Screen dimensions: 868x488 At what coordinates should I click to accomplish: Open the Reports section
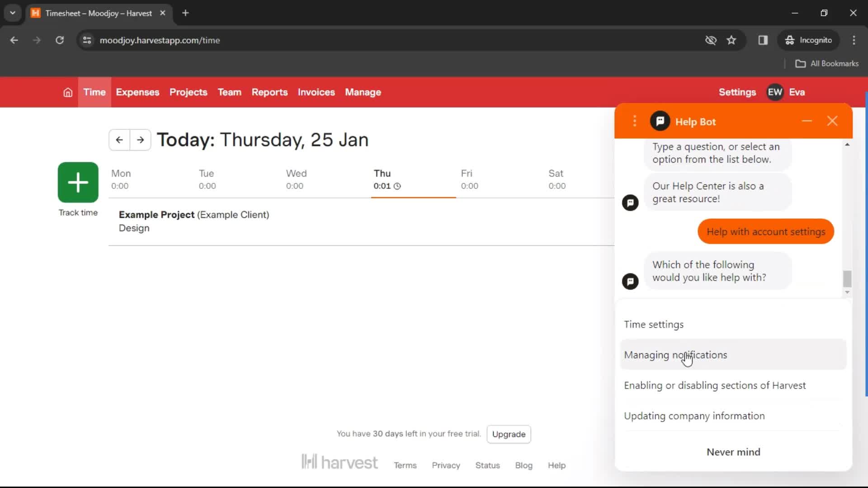[x=269, y=92]
